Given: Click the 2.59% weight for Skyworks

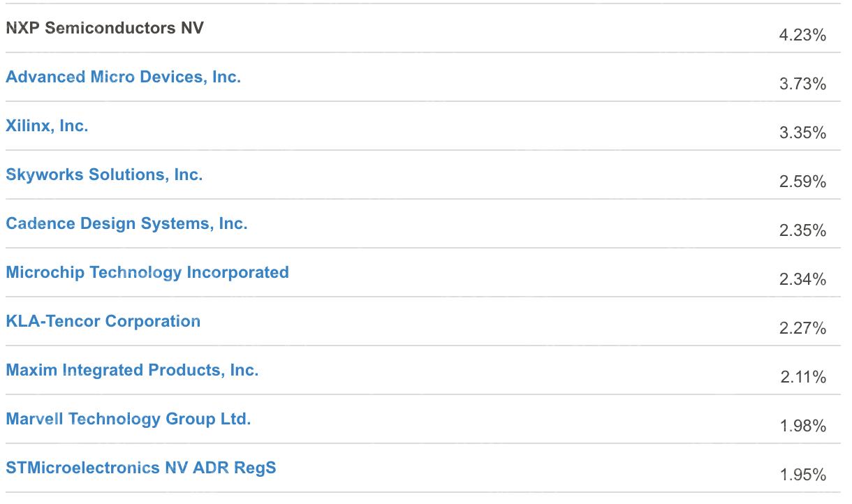Looking at the screenshot, I should pyautogui.click(x=802, y=181).
